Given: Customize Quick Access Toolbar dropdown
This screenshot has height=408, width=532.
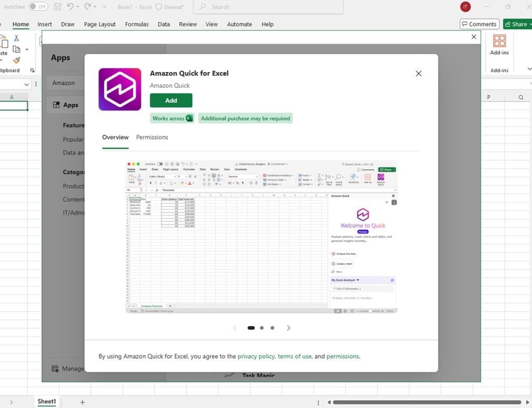Looking at the screenshot, I should (x=105, y=7).
